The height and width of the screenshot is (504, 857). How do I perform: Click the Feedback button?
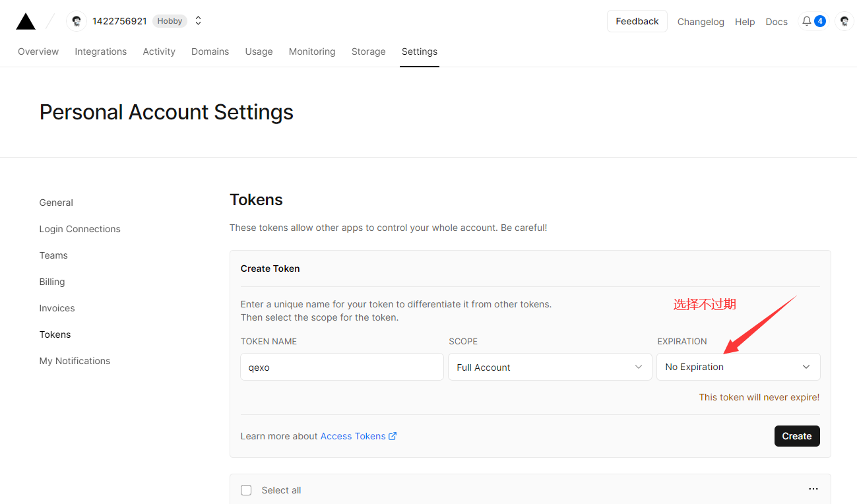[x=637, y=21]
